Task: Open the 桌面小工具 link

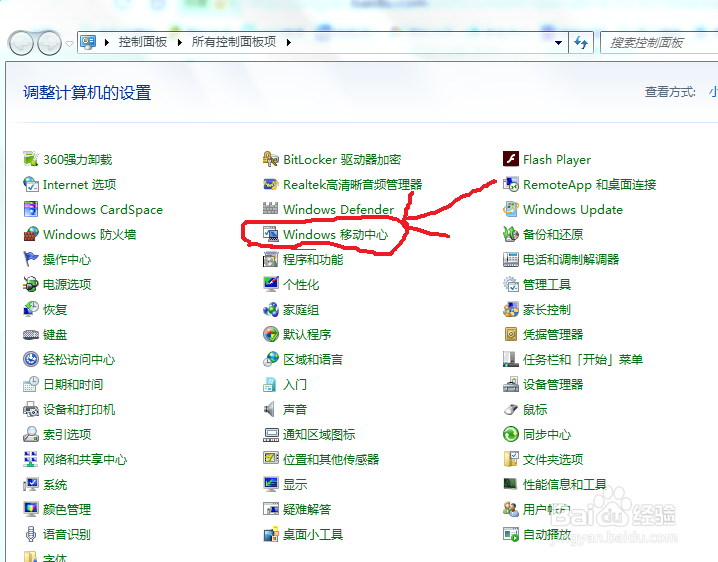Action: (313, 534)
